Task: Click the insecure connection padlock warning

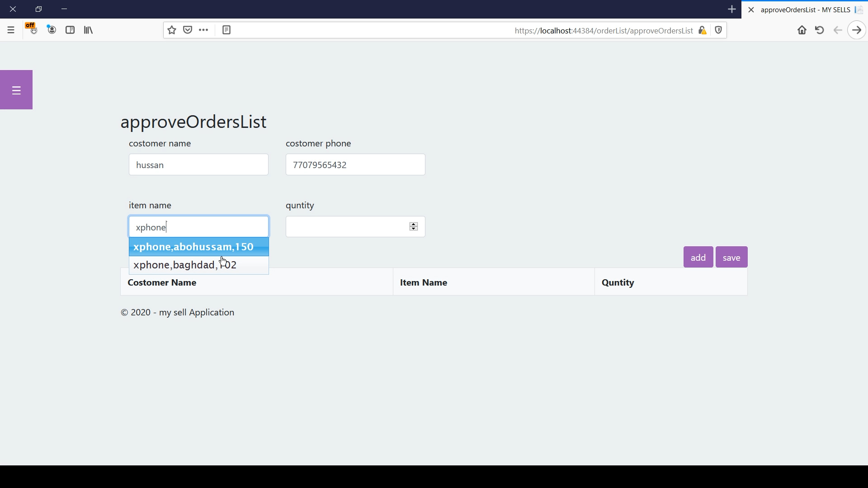Action: coord(703,30)
